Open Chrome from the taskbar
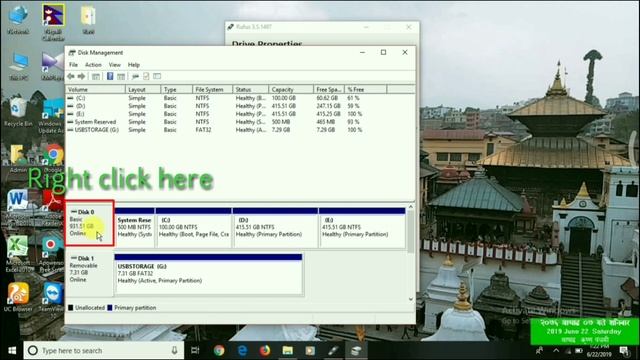Image resolution: width=640 pixels, height=360 pixels. click(219, 351)
